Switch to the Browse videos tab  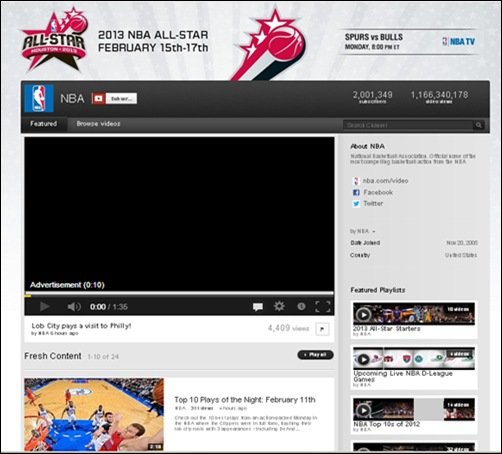tap(98, 124)
